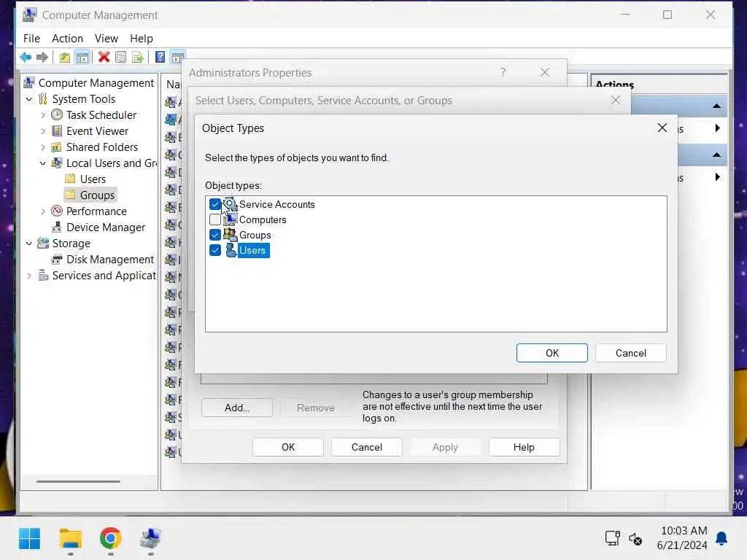Click the red Delete X toolbar icon
Screen dimensions: 747x560
[x=104, y=57]
